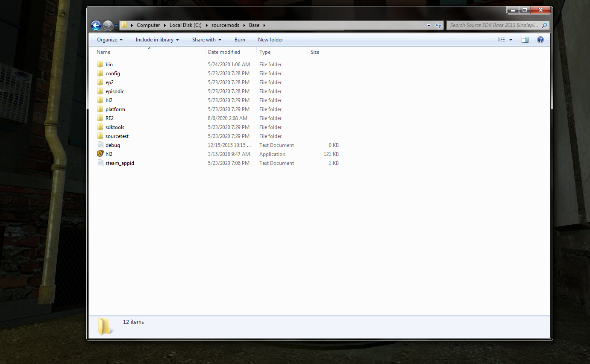Viewport: 590px width, 364px height.
Task: Open the recent pages dropdown arrow
Action: pos(116,26)
